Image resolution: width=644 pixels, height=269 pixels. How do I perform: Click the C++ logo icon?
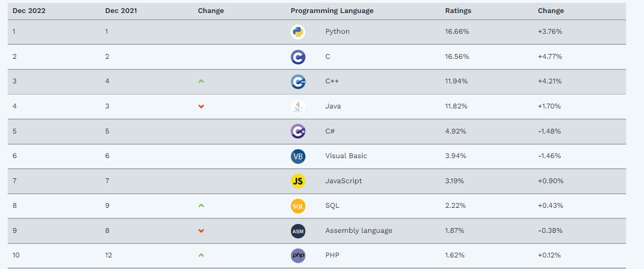(298, 81)
